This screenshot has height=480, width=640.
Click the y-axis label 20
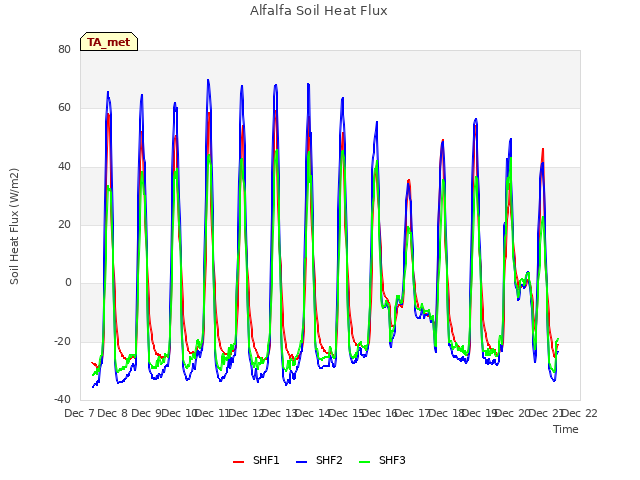tap(64, 224)
